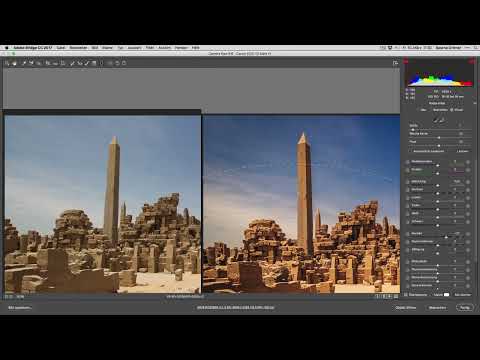Click the Belichtung value field

pos(457,182)
